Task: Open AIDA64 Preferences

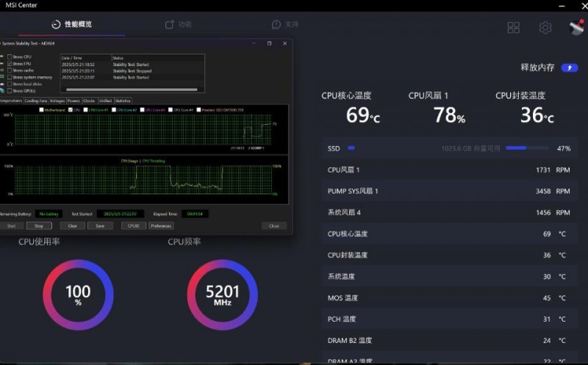Action: tap(161, 225)
